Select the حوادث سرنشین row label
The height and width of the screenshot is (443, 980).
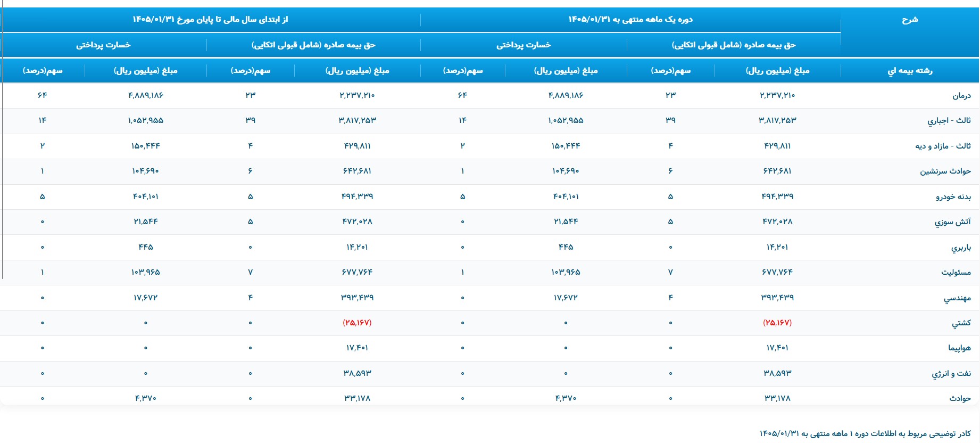tap(945, 171)
